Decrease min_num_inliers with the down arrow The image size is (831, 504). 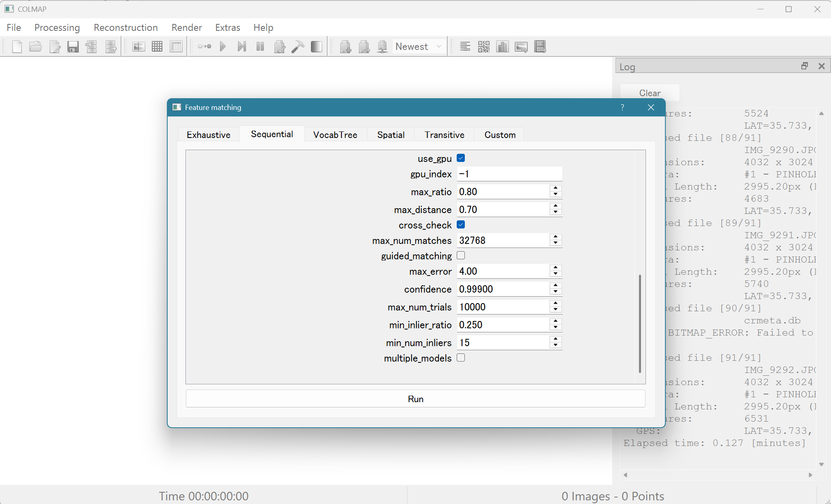click(x=555, y=346)
